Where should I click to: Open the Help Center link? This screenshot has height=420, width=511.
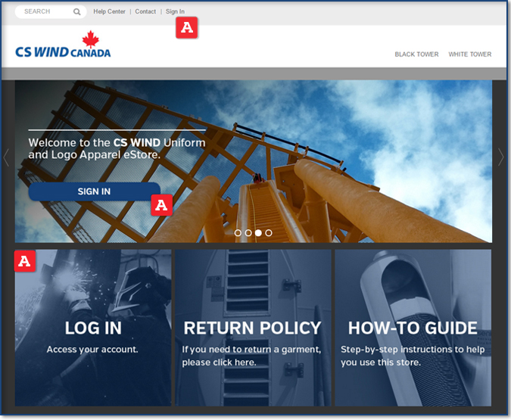tap(109, 12)
